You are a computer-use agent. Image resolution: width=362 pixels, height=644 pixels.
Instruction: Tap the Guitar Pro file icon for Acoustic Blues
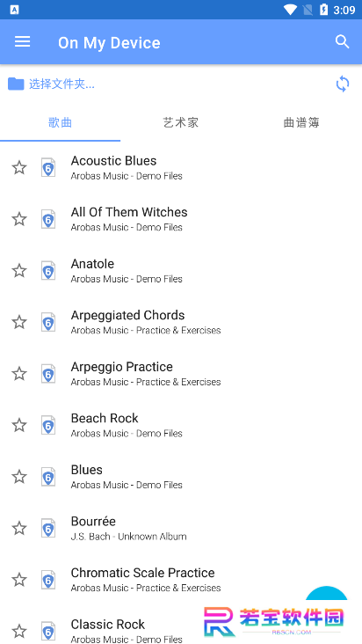coord(48,167)
